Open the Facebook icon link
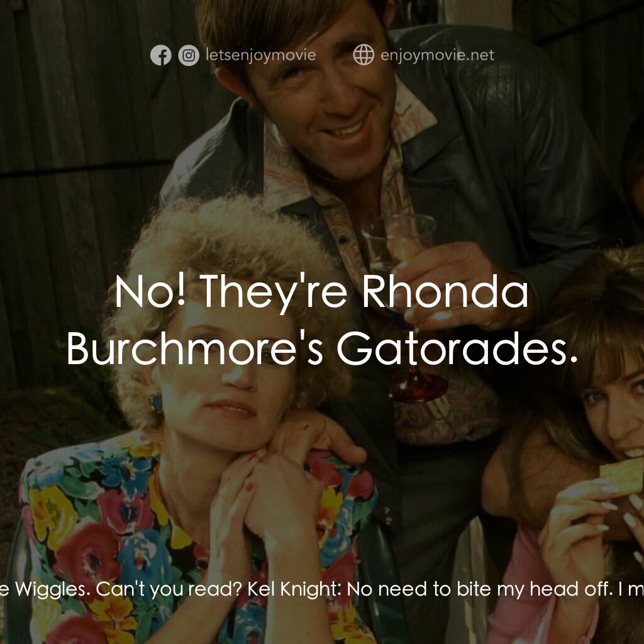This screenshot has width=644, height=644. 160,55
